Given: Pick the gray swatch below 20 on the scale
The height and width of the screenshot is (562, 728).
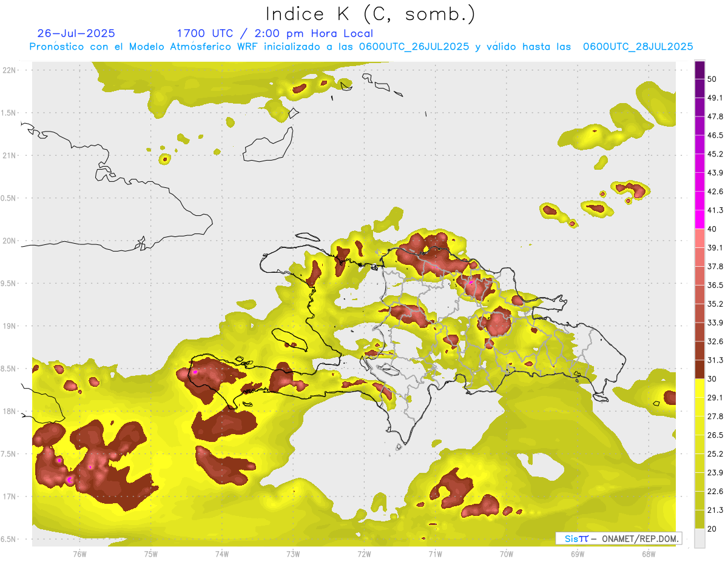Looking at the screenshot, I should (699, 538).
